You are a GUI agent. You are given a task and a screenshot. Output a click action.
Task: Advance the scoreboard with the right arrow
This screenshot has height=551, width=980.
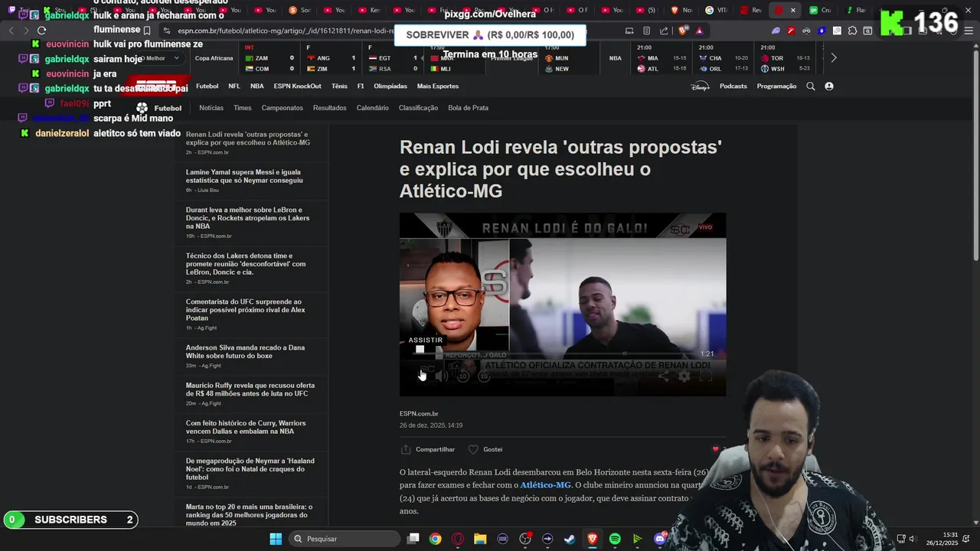point(834,58)
